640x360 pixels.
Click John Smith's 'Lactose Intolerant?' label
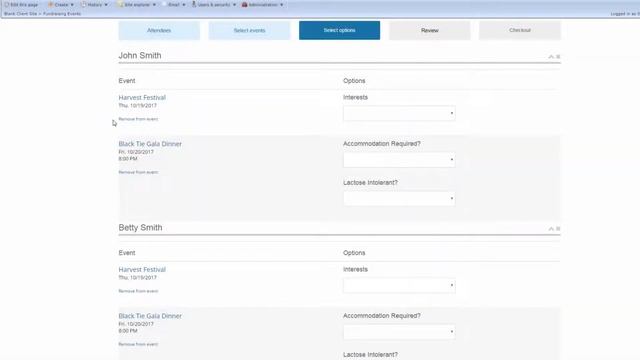coord(371,182)
